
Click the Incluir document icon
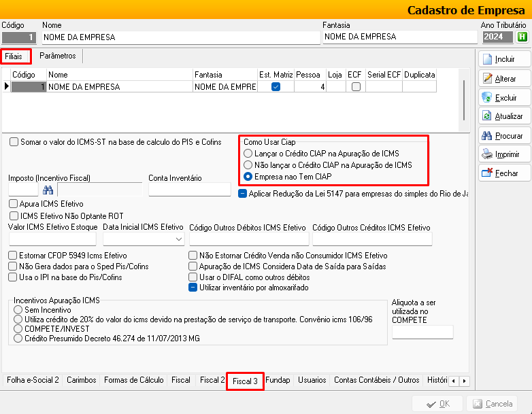(487, 59)
